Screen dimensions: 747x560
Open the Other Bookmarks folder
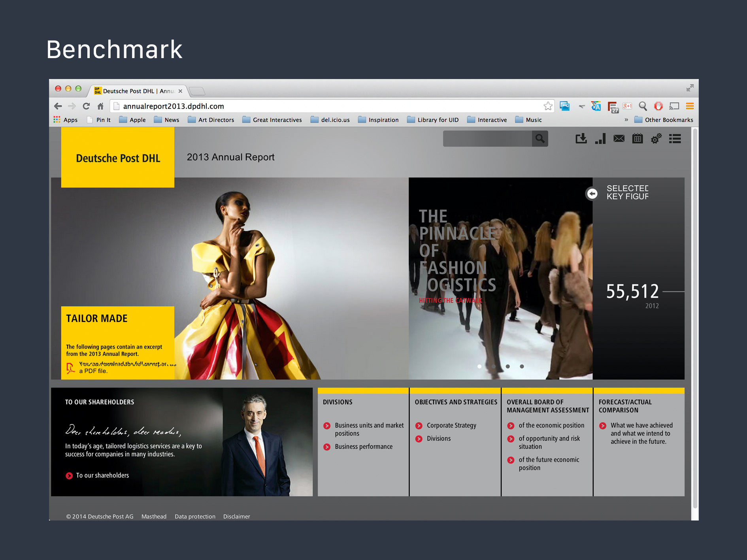[x=664, y=120]
